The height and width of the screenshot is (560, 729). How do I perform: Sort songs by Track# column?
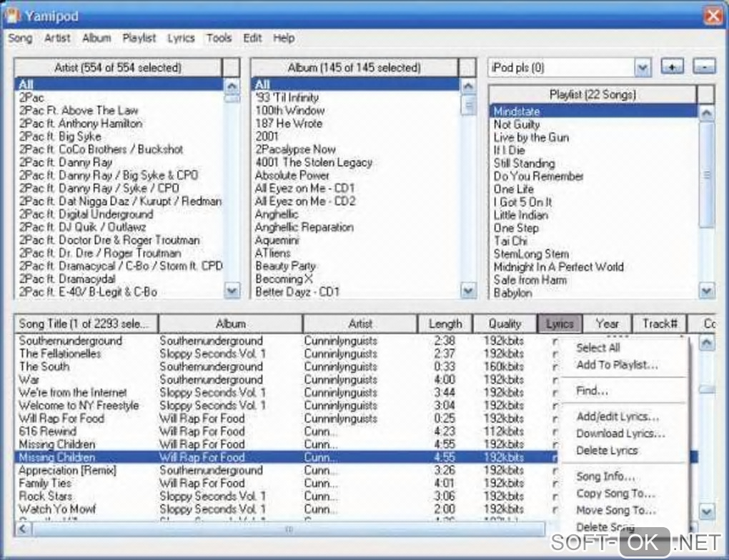[x=659, y=324]
